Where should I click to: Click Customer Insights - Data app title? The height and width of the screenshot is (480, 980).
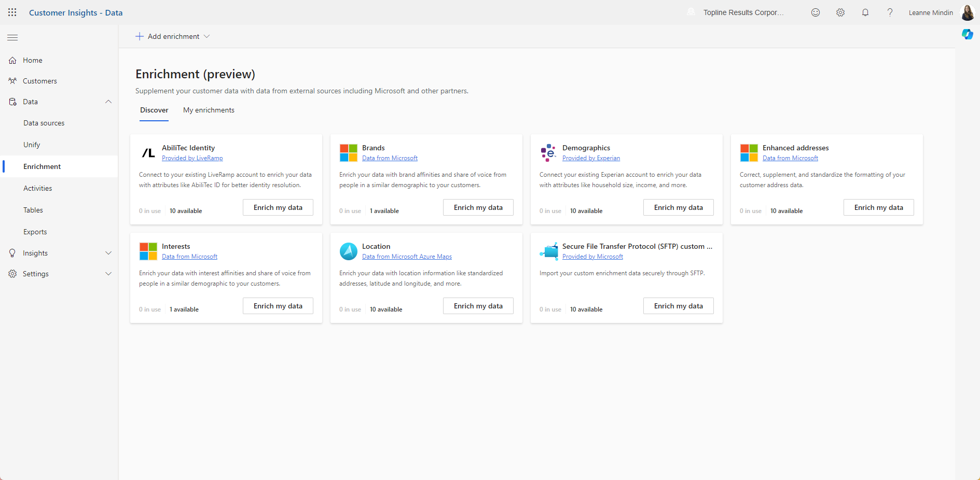click(x=76, y=12)
